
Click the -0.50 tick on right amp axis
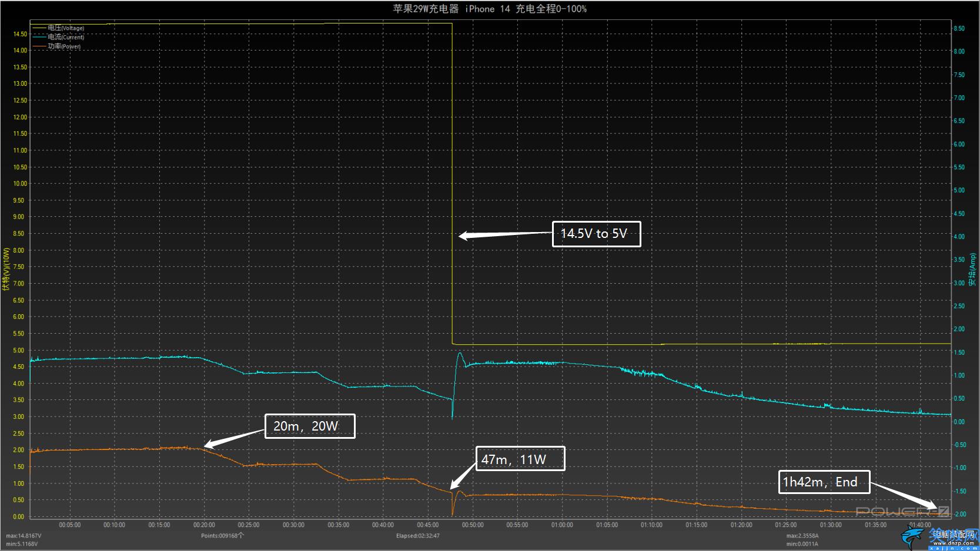click(960, 445)
